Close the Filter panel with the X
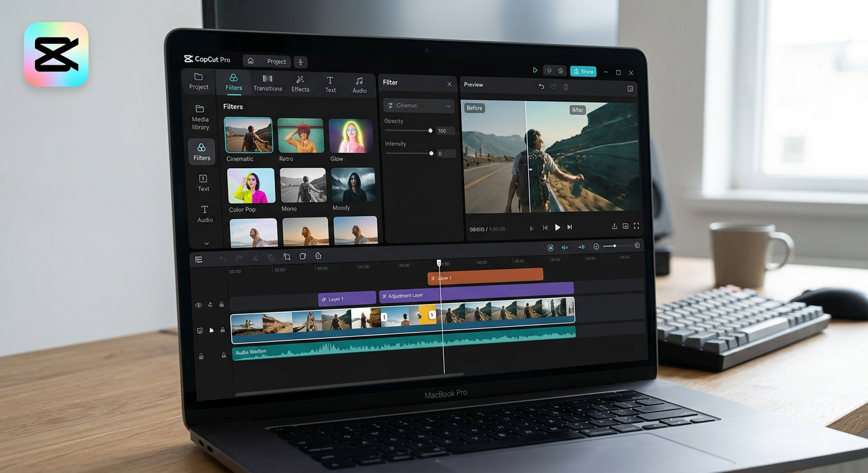 pyautogui.click(x=449, y=84)
